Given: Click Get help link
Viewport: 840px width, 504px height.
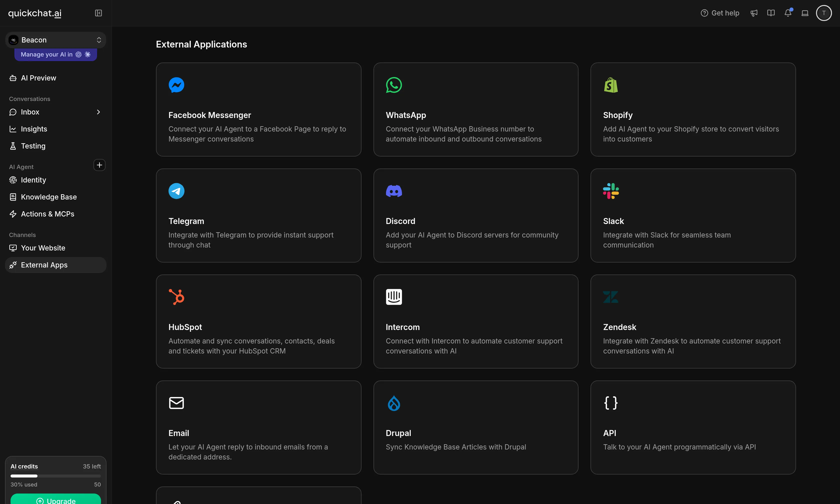Looking at the screenshot, I should [720, 13].
